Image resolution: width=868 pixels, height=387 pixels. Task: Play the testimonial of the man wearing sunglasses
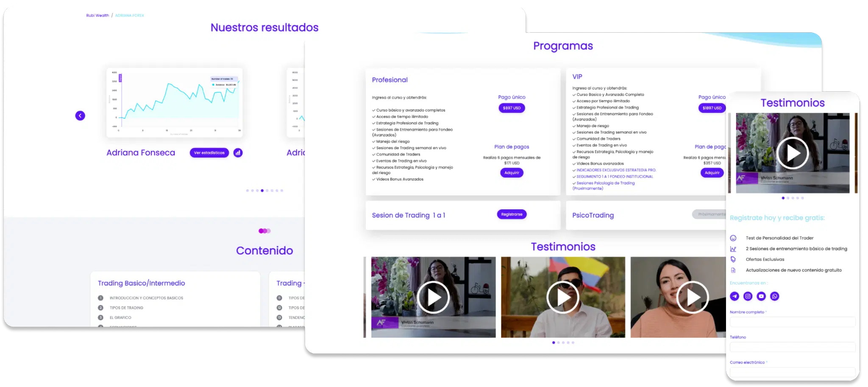click(x=563, y=297)
